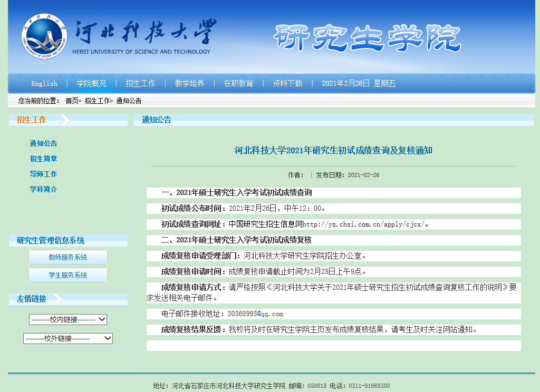This screenshot has width=540, height=392.
Task: Click the 研究生学院 banner title graphic
Action: 367,37
